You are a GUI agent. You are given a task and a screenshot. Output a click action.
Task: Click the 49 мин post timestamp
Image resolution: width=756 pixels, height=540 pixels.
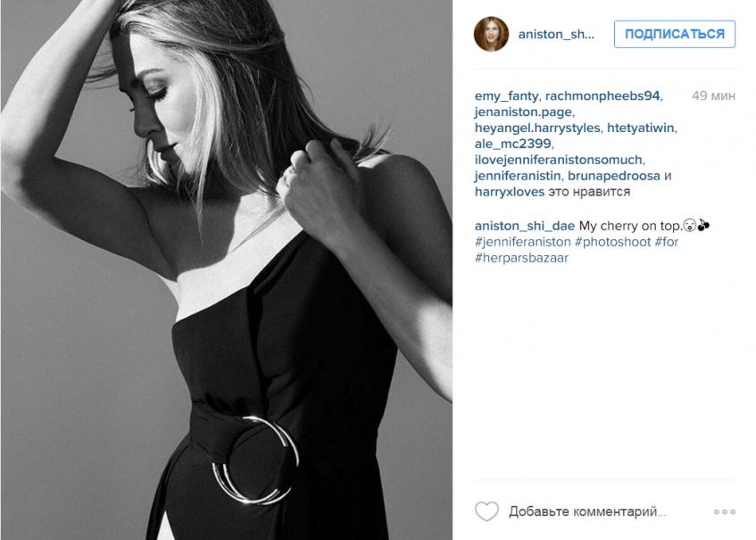coord(713,96)
